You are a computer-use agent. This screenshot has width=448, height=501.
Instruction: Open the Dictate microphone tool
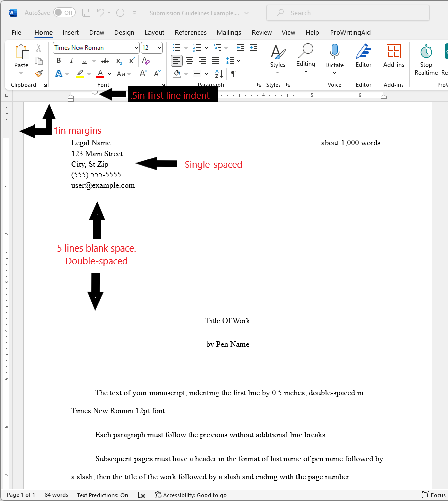[x=334, y=55]
